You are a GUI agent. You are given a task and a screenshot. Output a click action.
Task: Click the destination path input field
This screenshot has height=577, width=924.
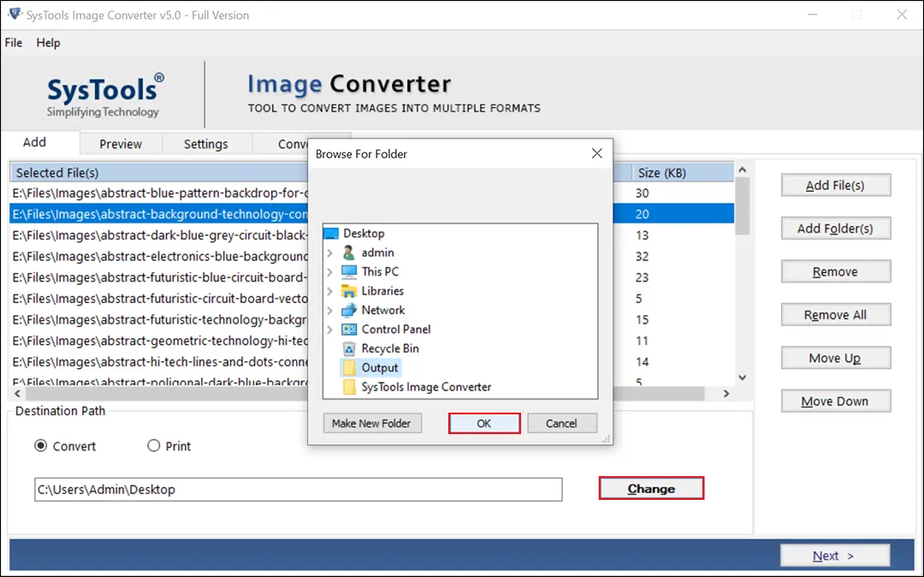click(x=299, y=490)
